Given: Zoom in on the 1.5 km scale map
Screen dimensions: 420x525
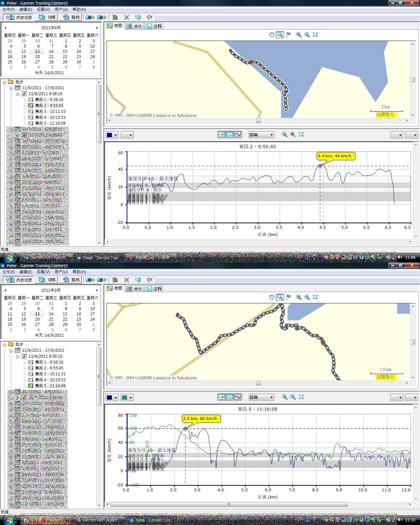Looking at the screenshot, I should pos(299,297).
